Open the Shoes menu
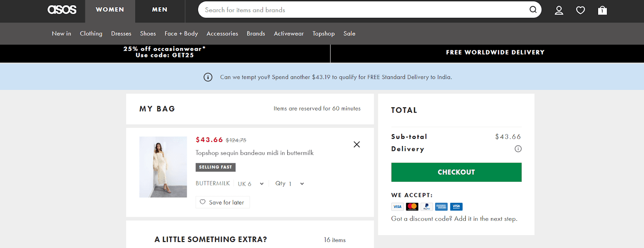This screenshot has height=248, width=644. pyautogui.click(x=148, y=33)
